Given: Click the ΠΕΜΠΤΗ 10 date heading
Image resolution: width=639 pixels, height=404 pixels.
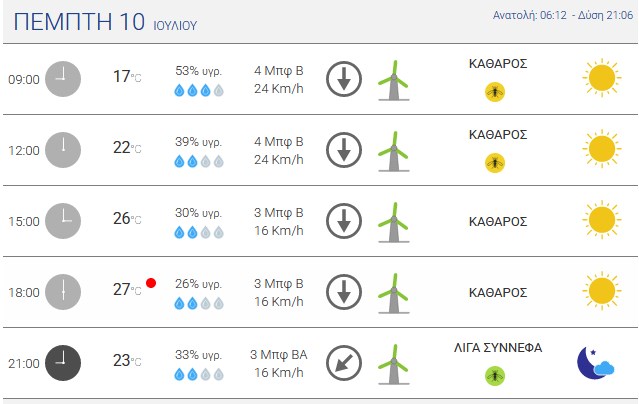Looking at the screenshot, I should point(79,22).
